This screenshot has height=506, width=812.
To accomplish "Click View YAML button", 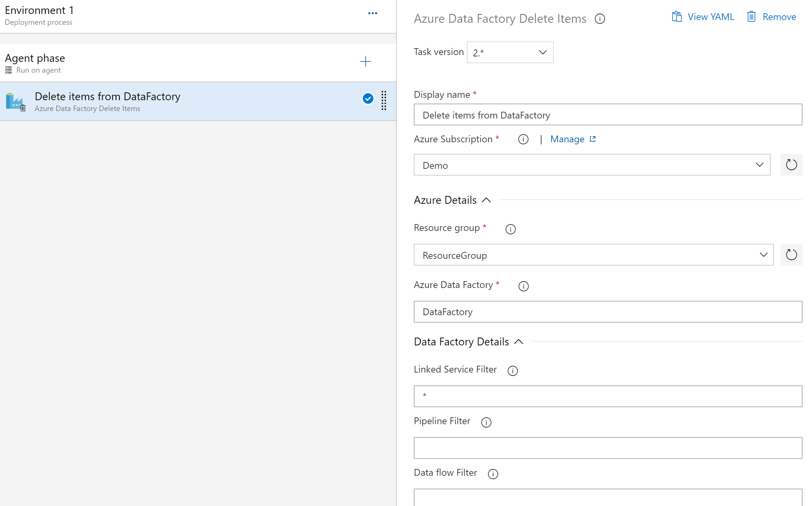I will [703, 17].
